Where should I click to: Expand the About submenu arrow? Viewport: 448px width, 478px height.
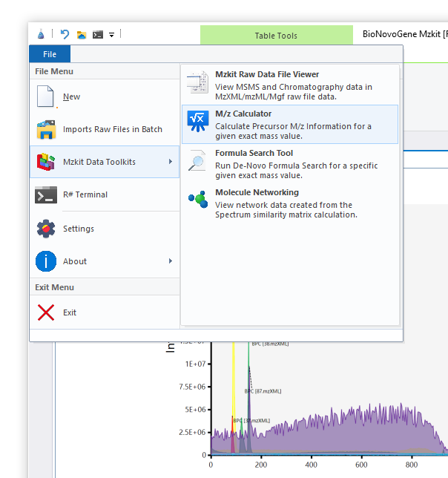pyautogui.click(x=171, y=261)
